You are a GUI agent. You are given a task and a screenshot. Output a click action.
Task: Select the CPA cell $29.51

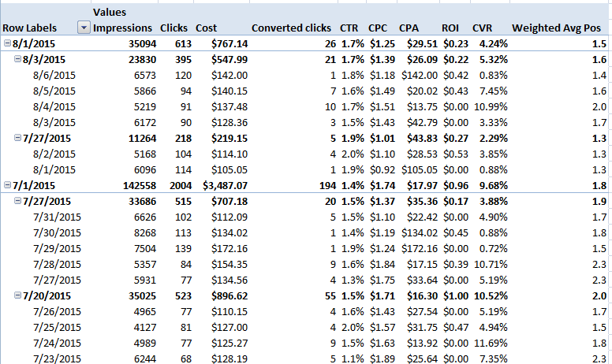pyautogui.click(x=422, y=43)
